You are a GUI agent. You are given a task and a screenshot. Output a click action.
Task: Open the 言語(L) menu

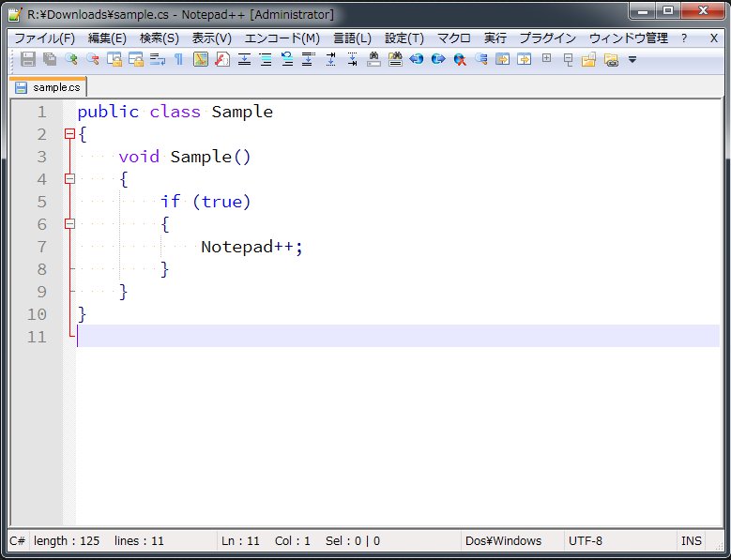click(353, 38)
